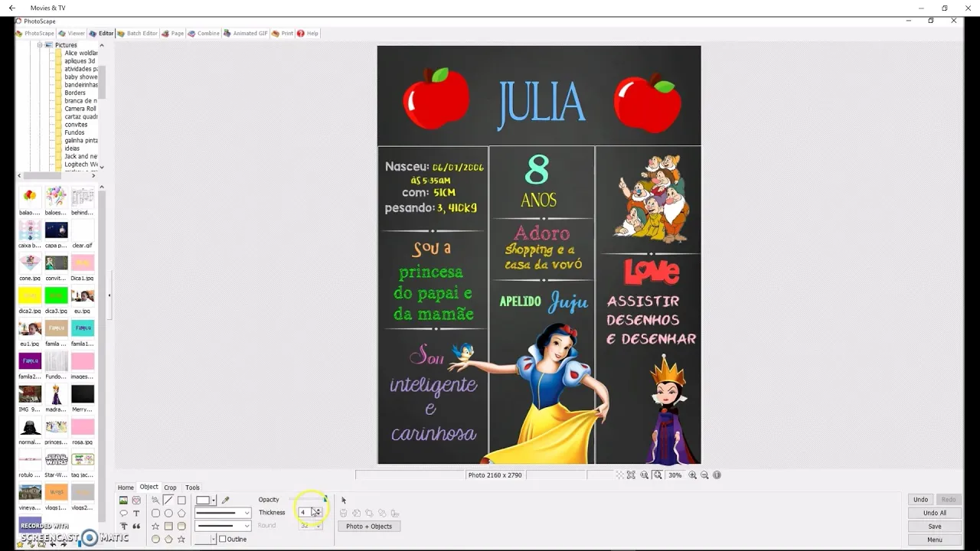Choose the square Rectangle tool

181,500
